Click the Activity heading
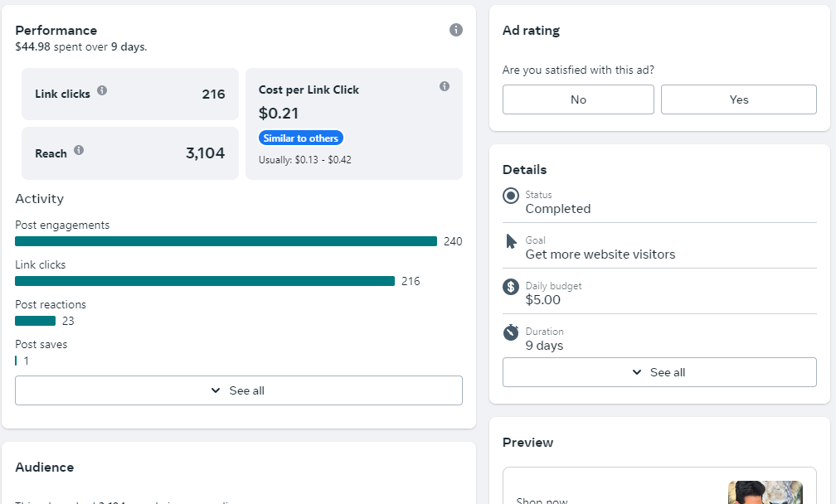Viewport: 836px width, 504px height. [40, 199]
